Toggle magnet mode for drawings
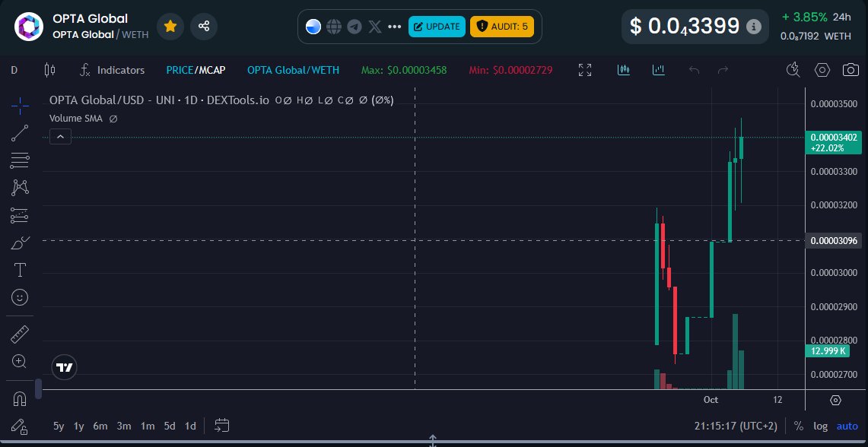Screen dimensions: 868x447 click(x=20, y=399)
